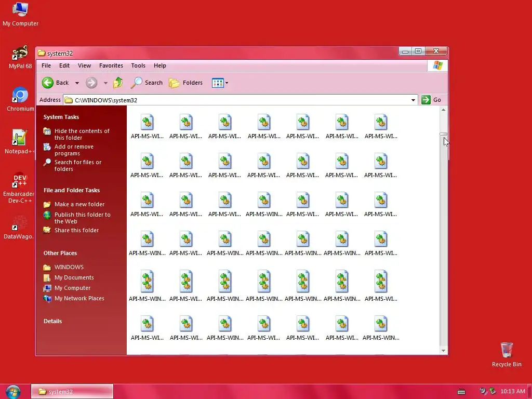Click Share this folder link
The height and width of the screenshot is (399, 532).
click(x=76, y=230)
